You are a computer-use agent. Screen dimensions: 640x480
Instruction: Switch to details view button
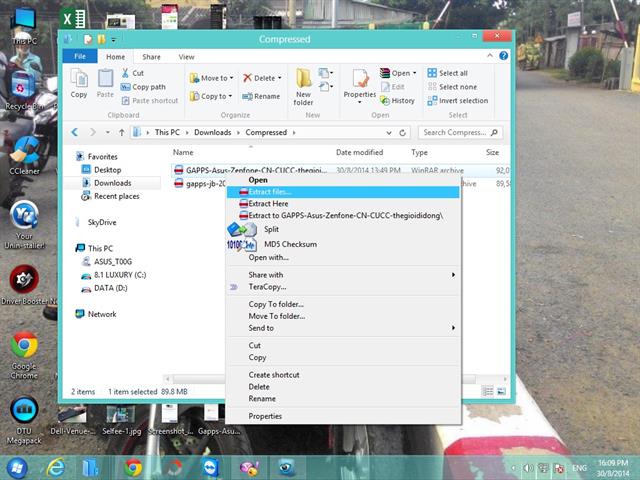pyautogui.click(x=488, y=391)
